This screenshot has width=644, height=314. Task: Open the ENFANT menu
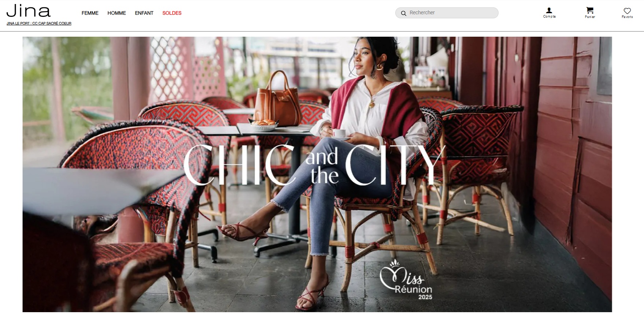coord(144,13)
